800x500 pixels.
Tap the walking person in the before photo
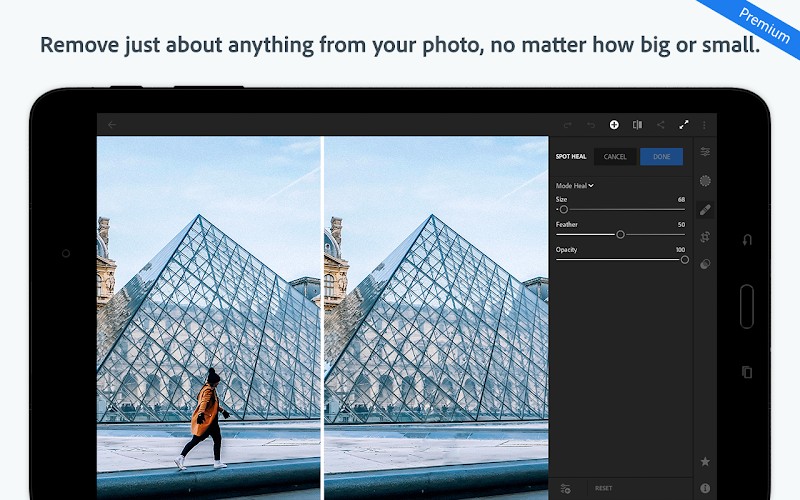coord(205,418)
